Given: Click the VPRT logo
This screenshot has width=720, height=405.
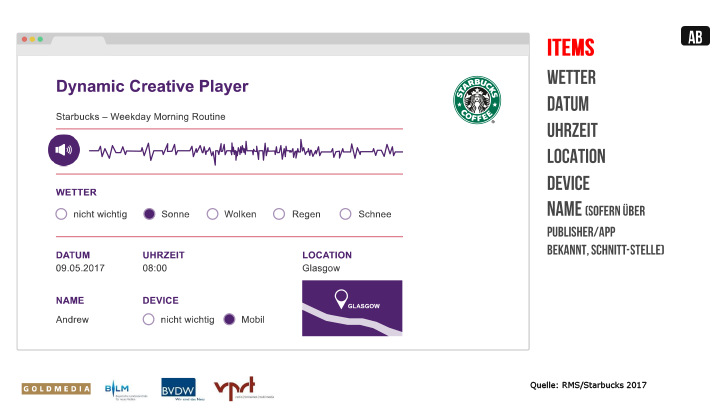Looking at the screenshot, I should click(x=242, y=388).
